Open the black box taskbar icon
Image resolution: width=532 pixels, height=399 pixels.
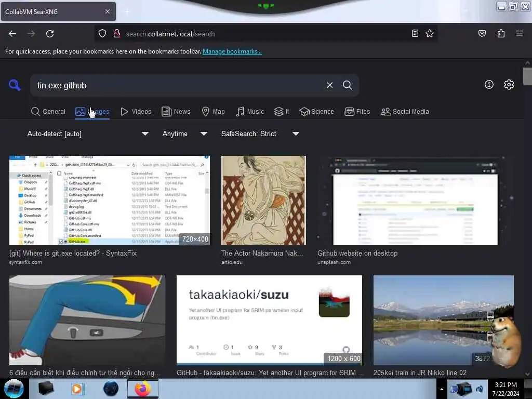pyautogui.click(x=46, y=389)
